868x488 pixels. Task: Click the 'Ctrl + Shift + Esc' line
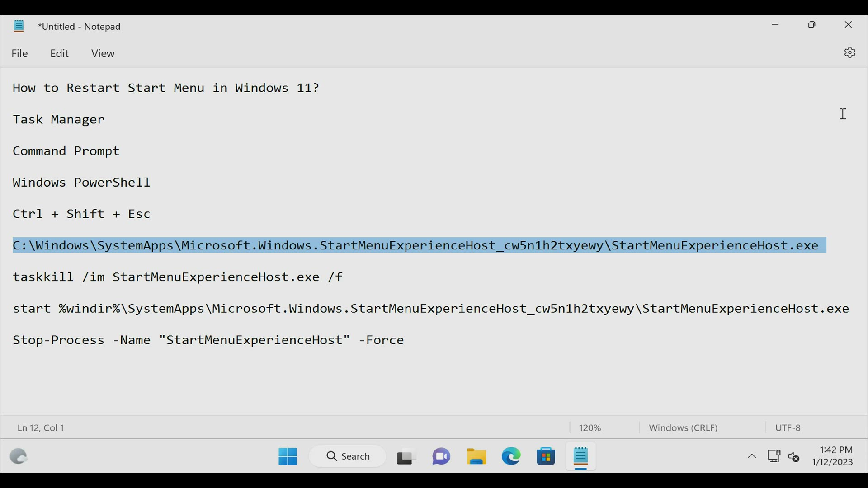tap(82, 214)
